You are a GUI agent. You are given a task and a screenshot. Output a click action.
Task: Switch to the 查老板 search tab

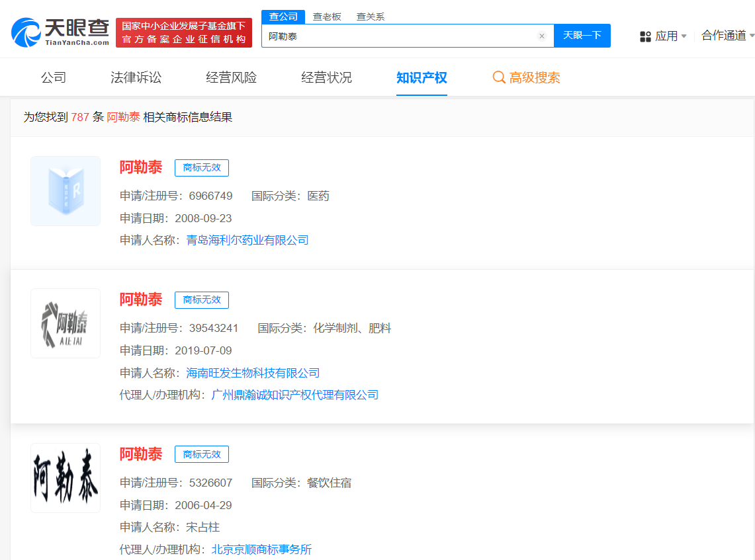(327, 17)
